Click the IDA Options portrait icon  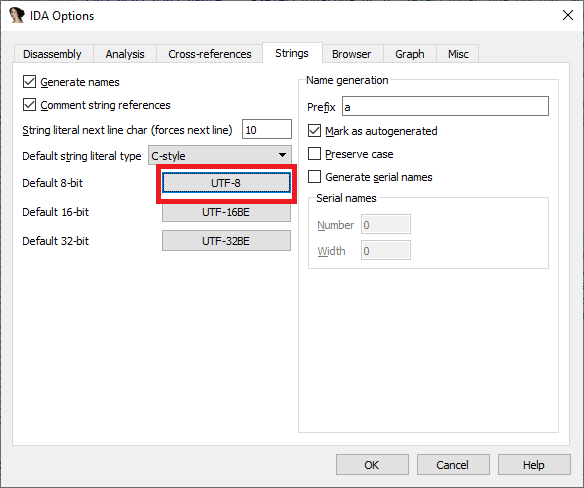[x=16, y=16]
